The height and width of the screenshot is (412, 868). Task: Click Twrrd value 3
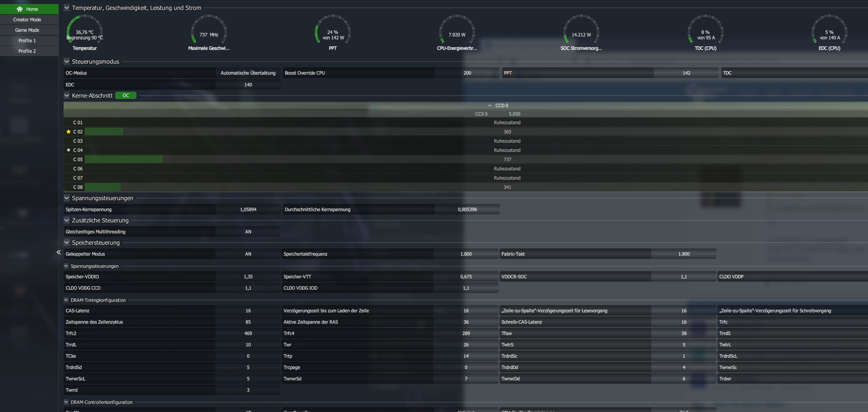[248, 390]
